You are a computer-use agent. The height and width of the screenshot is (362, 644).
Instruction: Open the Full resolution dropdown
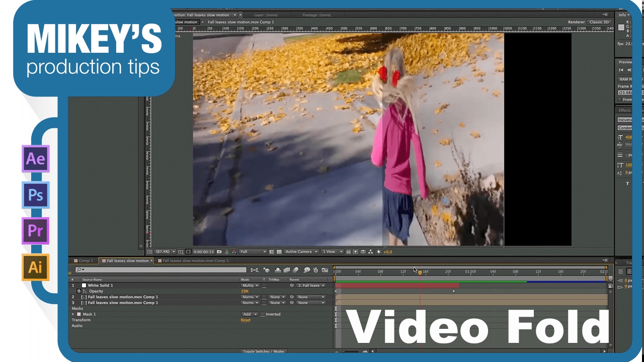[253, 251]
